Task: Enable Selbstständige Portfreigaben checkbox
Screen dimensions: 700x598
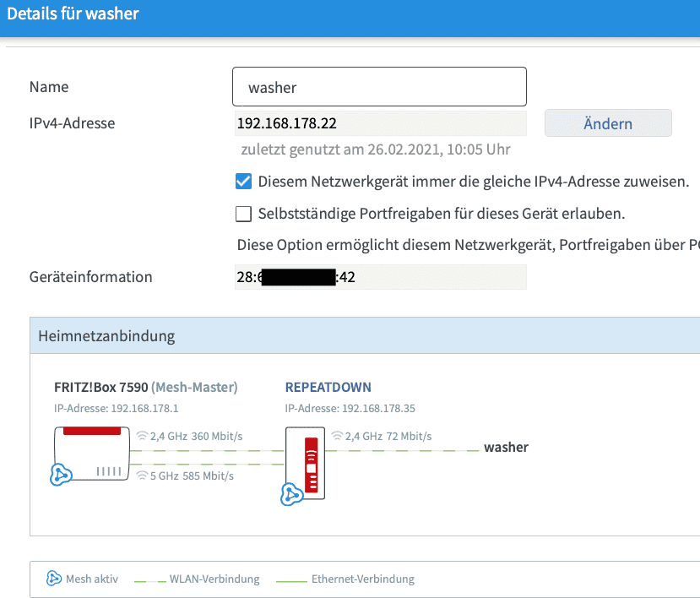Action: tap(243, 214)
